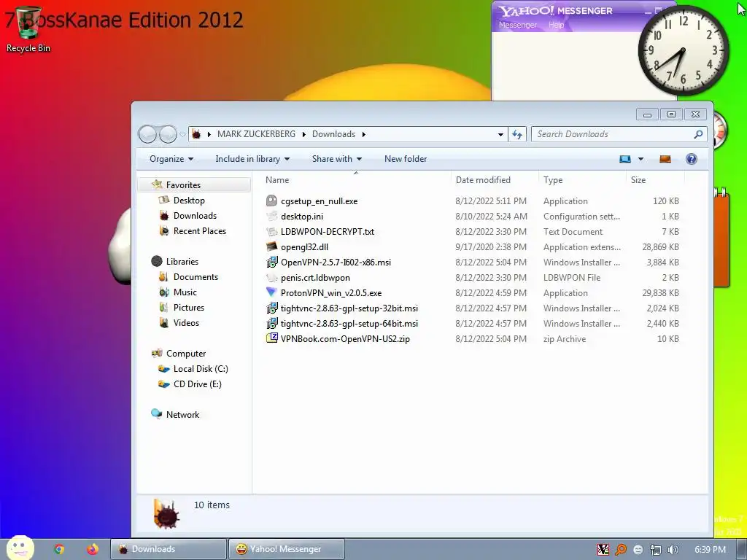Select the VPNBook.com-OpenVPN-US2.zip icon

point(271,338)
